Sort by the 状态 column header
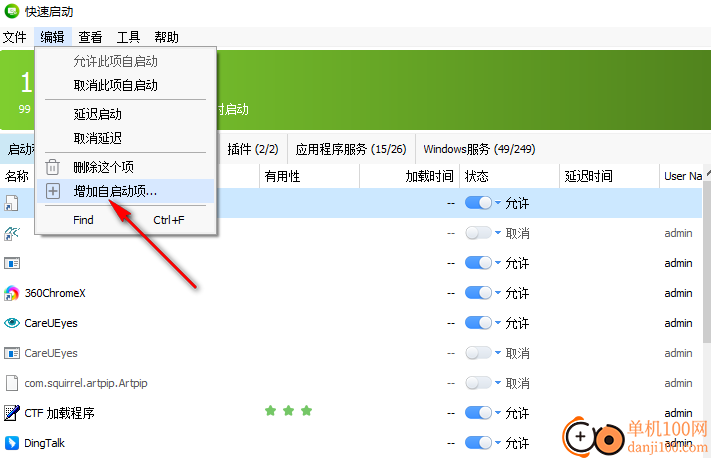This screenshot has width=711, height=458. coord(509,176)
